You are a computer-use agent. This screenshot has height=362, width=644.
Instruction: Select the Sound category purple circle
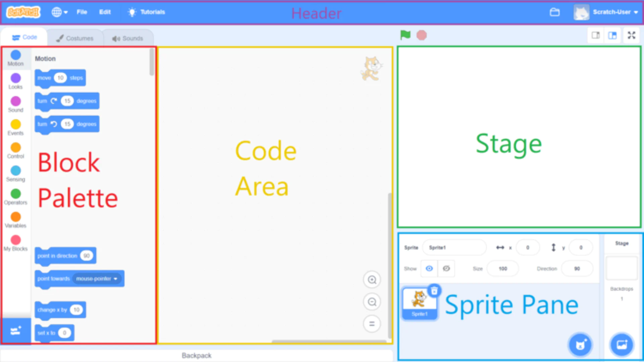click(15, 102)
